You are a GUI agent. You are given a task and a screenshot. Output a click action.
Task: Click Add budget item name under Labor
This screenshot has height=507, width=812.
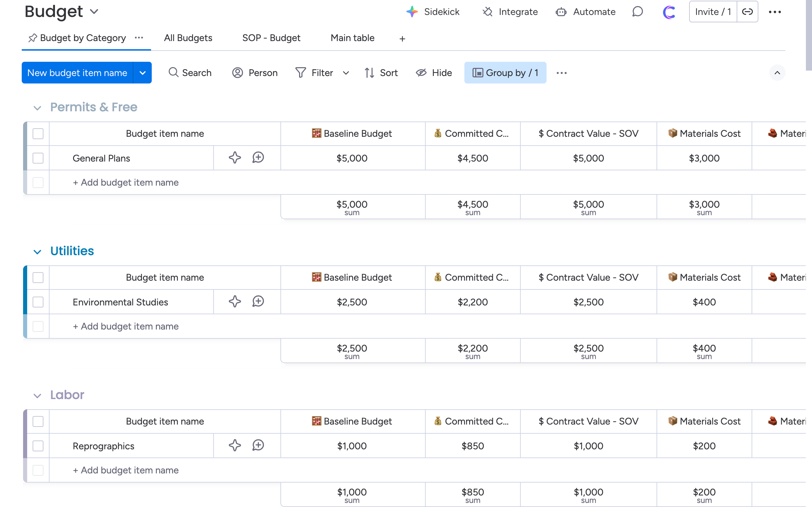point(126,470)
